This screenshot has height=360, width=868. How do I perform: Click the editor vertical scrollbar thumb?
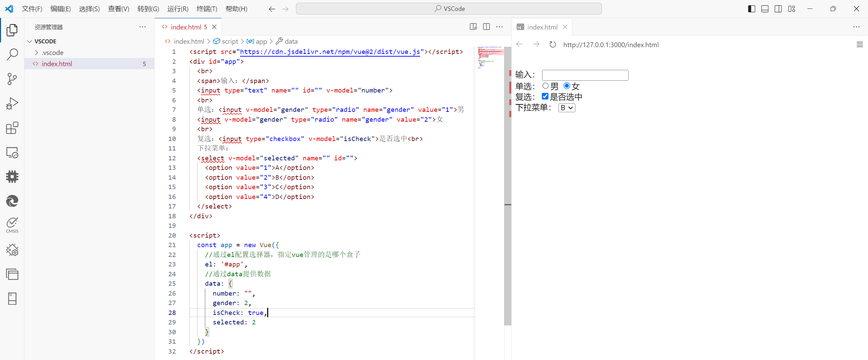(508, 186)
